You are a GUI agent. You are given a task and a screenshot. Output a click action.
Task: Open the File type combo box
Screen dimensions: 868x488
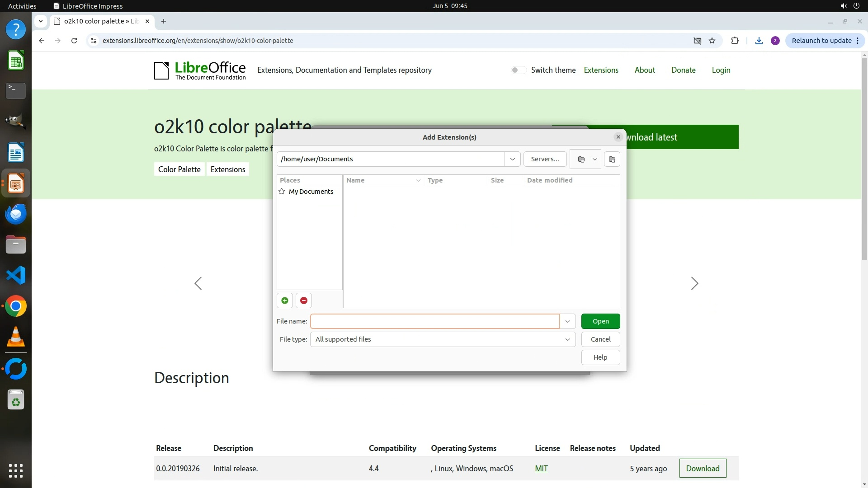point(443,339)
